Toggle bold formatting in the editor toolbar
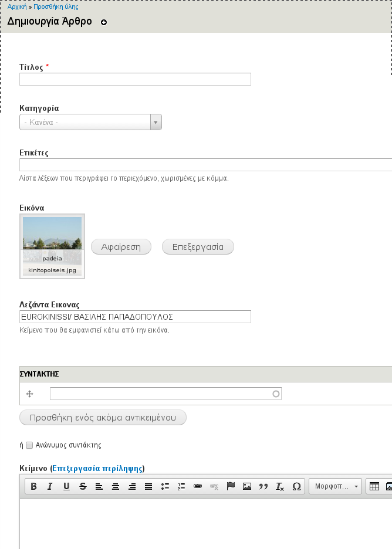This screenshot has height=549, width=392. [x=33, y=486]
